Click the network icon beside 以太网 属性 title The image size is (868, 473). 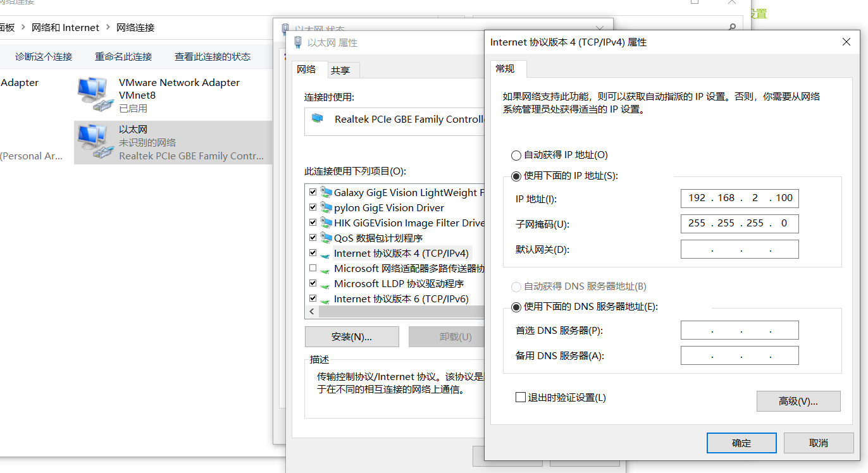(x=298, y=42)
